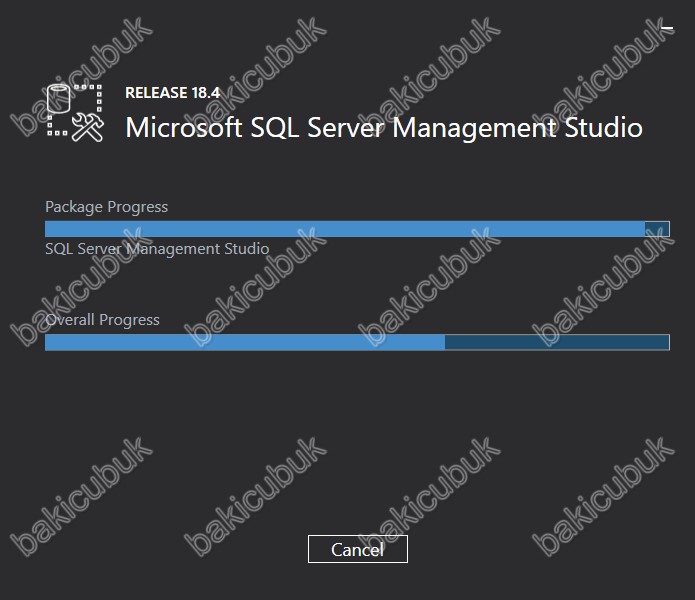695x600 pixels.
Task: Click the unfilled end of Package Progress
Action: (657, 229)
